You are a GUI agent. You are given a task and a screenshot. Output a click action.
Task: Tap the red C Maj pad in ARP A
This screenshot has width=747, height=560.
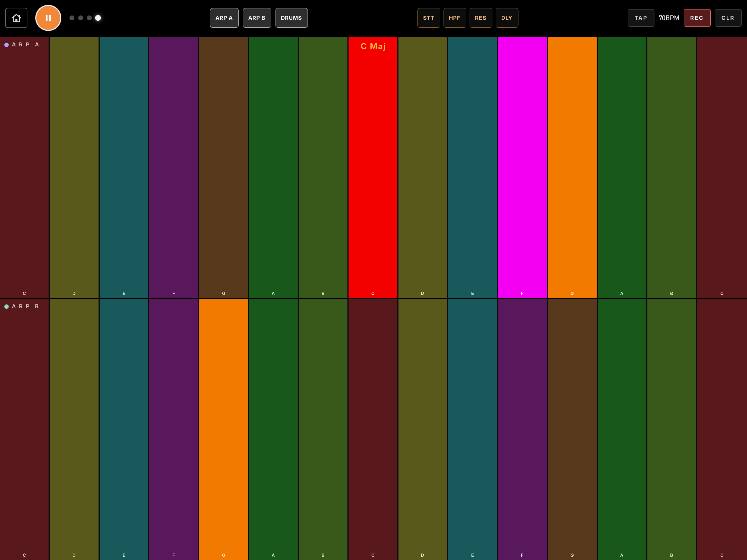[373, 167]
